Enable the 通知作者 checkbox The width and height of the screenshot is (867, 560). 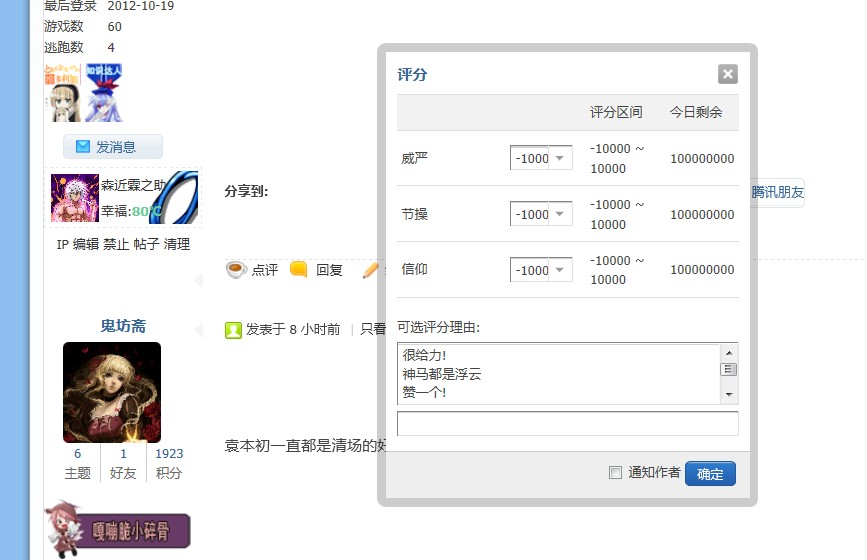click(x=615, y=472)
